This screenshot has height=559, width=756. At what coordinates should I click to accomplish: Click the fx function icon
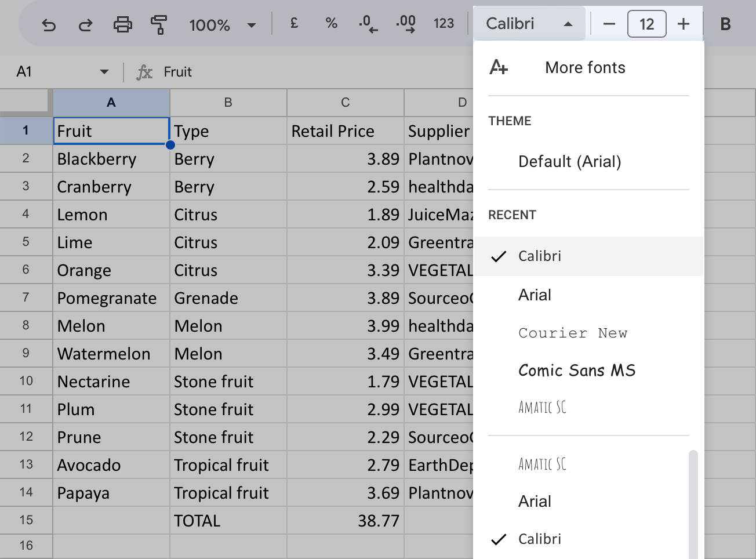144,72
